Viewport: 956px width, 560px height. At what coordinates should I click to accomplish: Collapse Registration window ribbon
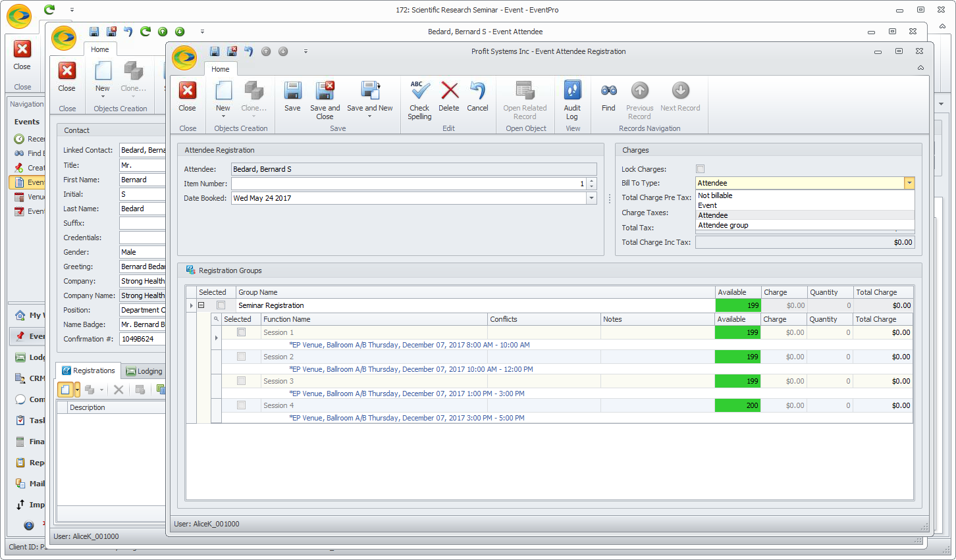coord(920,68)
